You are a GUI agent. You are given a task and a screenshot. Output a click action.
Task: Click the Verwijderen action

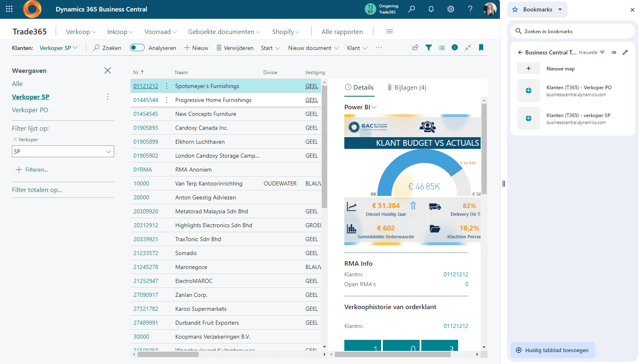click(235, 48)
